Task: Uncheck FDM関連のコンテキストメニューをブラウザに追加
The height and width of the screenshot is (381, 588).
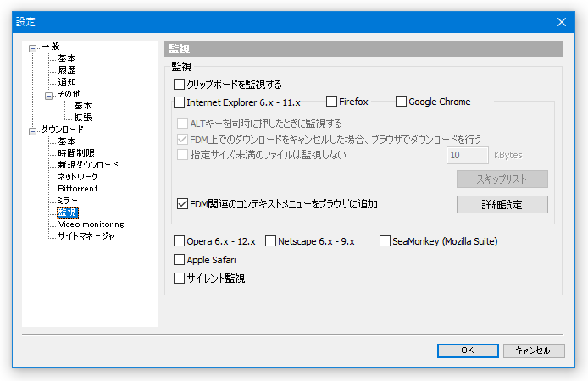Action: 182,204
